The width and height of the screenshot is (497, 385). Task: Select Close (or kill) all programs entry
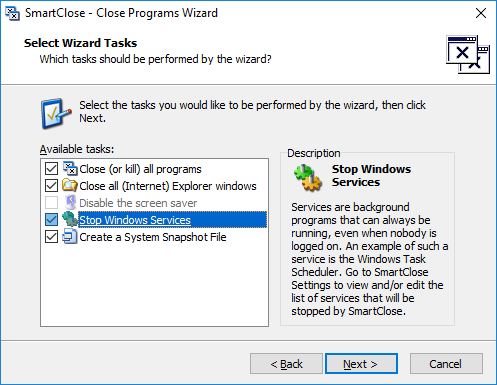tap(140, 169)
